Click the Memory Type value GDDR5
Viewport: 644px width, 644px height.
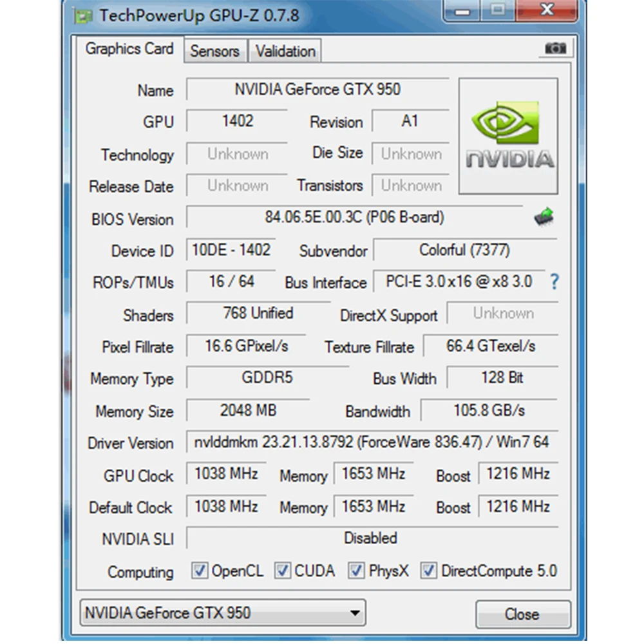[x=267, y=377]
